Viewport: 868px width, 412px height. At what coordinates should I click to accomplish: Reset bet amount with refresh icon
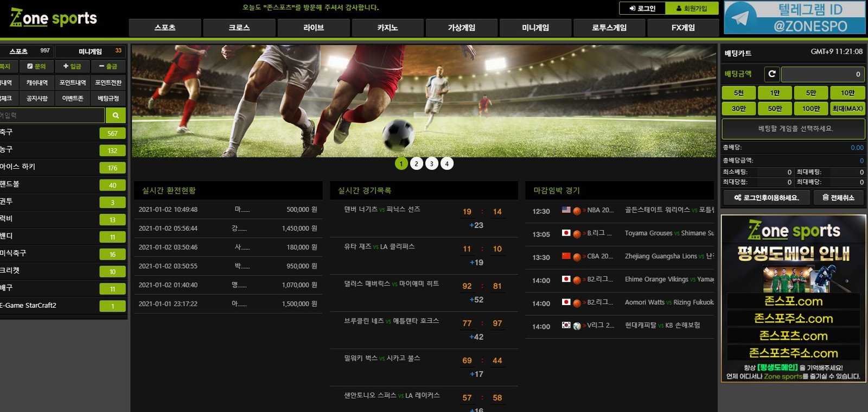point(772,74)
